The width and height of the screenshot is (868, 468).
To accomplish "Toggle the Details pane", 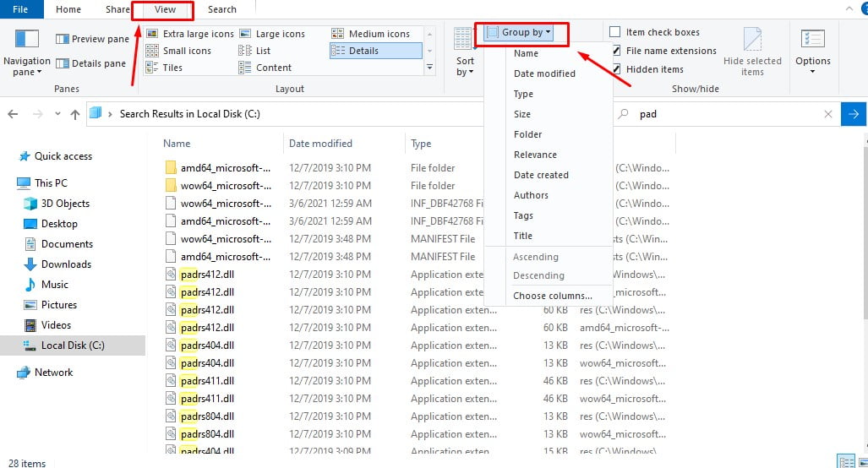I will (x=91, y=63).
